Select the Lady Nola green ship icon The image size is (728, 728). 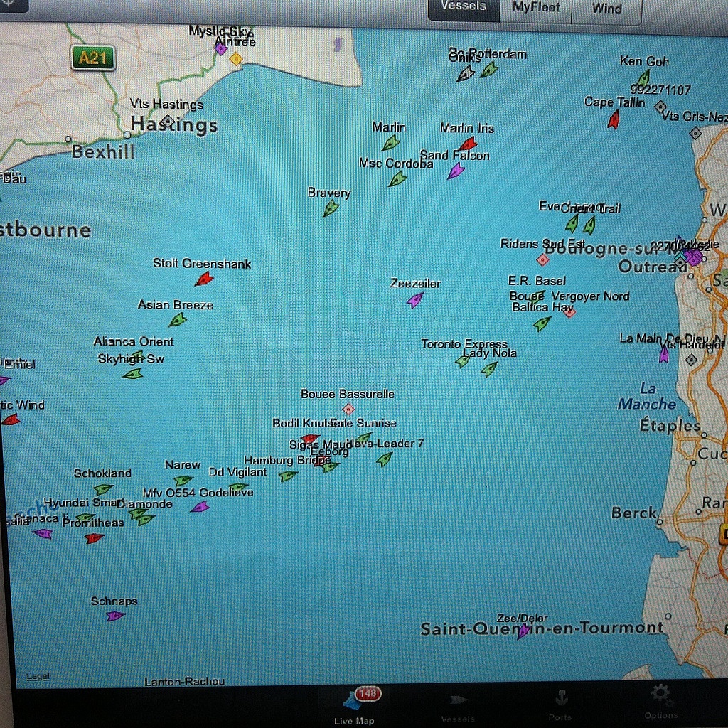tap(489, 369)
